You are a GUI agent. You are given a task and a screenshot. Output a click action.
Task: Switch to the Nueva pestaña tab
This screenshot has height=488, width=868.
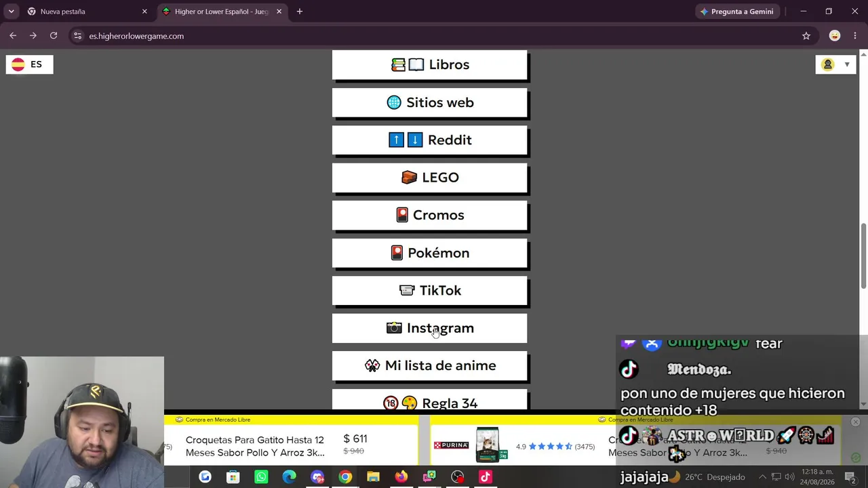coord(87,12)
